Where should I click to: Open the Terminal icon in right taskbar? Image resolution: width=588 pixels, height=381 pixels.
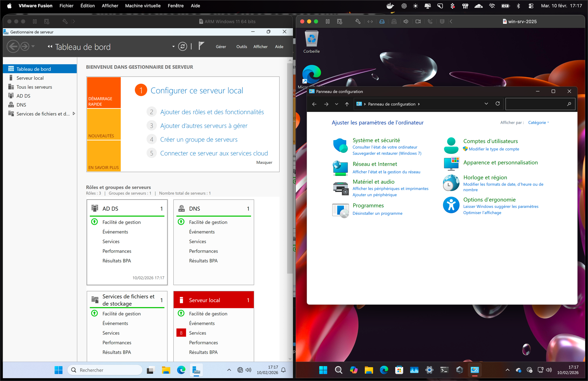click(x=444, y=370)
